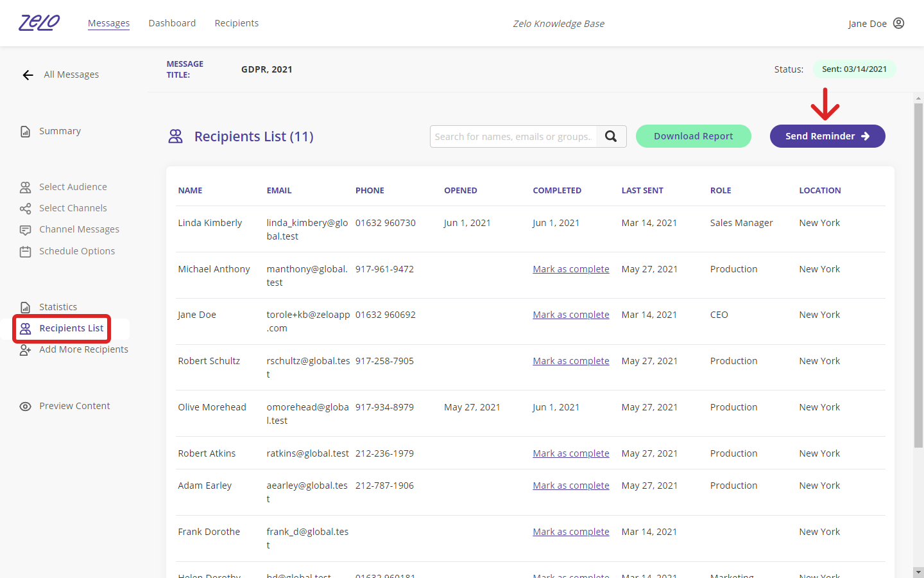Click the email ratkins@global.test
Viewport: 924px width, 578px height.
308,453
